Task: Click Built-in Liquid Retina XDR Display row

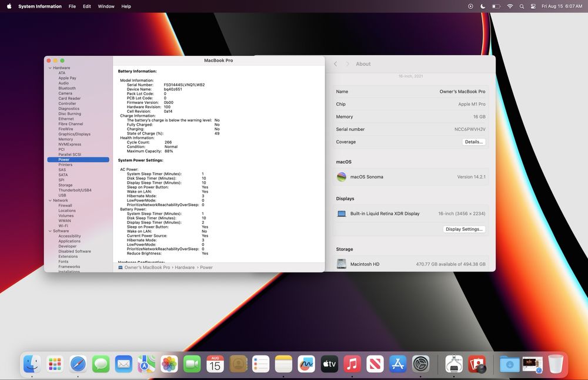Action: point(410,214)
